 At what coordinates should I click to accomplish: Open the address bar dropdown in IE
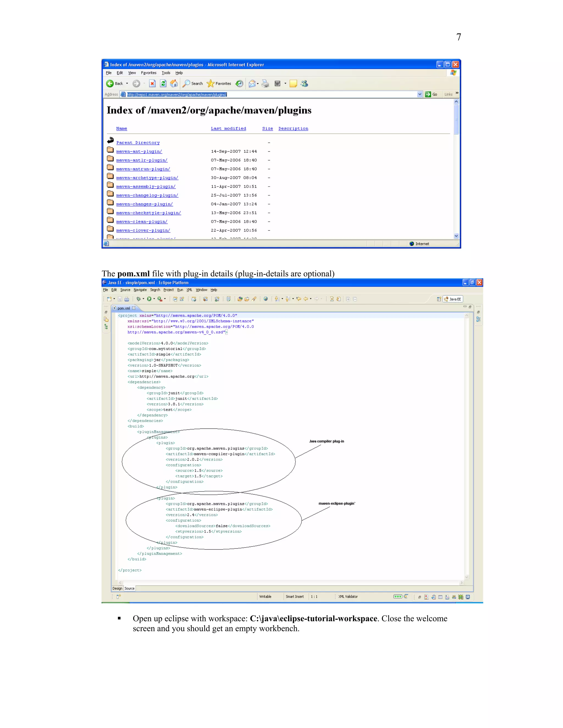pyautogui.click(x=420, y=94)
